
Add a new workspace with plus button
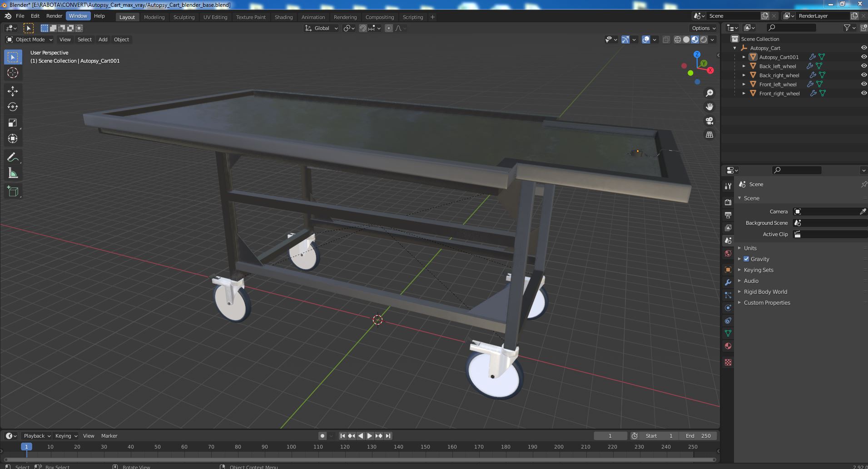point(432,17)
